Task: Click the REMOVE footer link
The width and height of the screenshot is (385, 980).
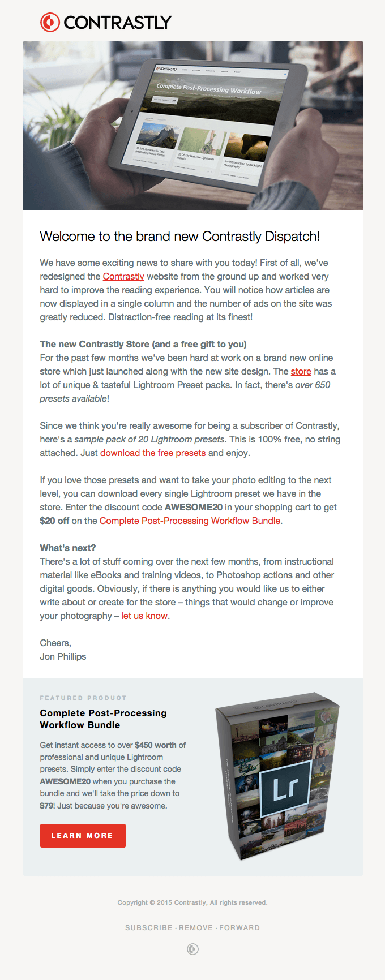Action: click(196, 928)
